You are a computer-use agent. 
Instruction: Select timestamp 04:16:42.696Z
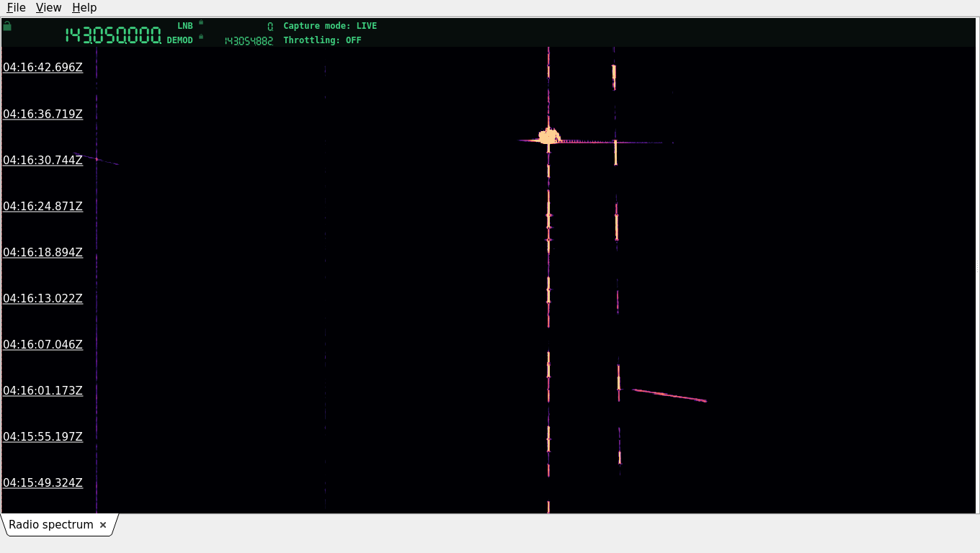(43, 68)
